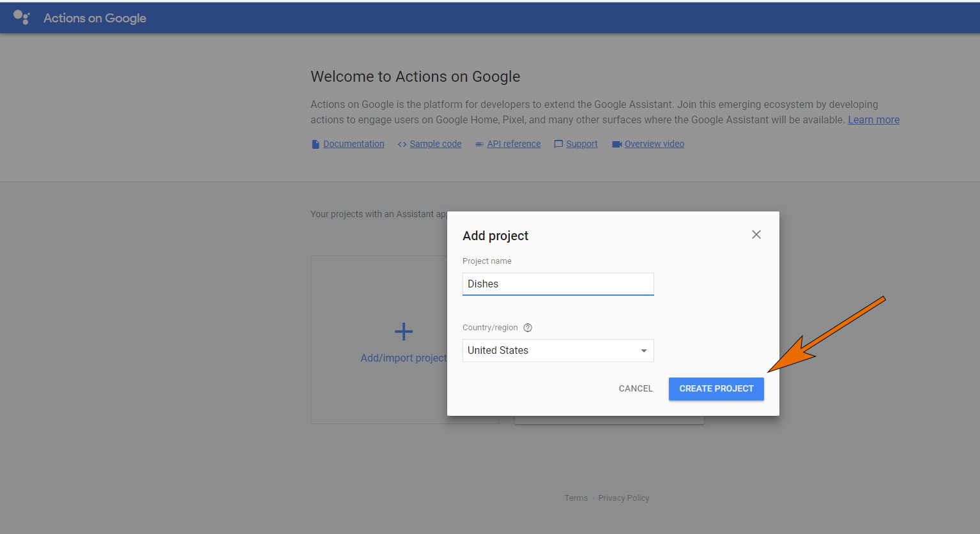Expand the United States country selector arrow
The image size is (980, 534).
click(643, 350)
